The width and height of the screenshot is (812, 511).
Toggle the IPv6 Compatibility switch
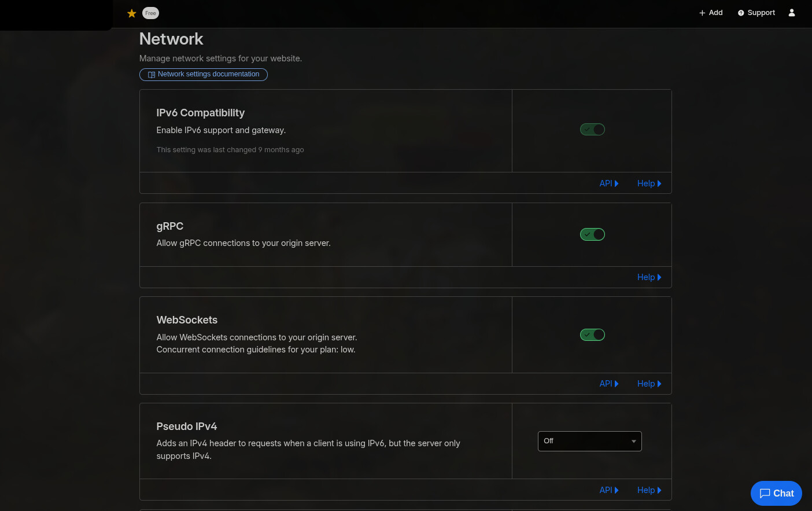pyautogui.click(x=592, y=130)
